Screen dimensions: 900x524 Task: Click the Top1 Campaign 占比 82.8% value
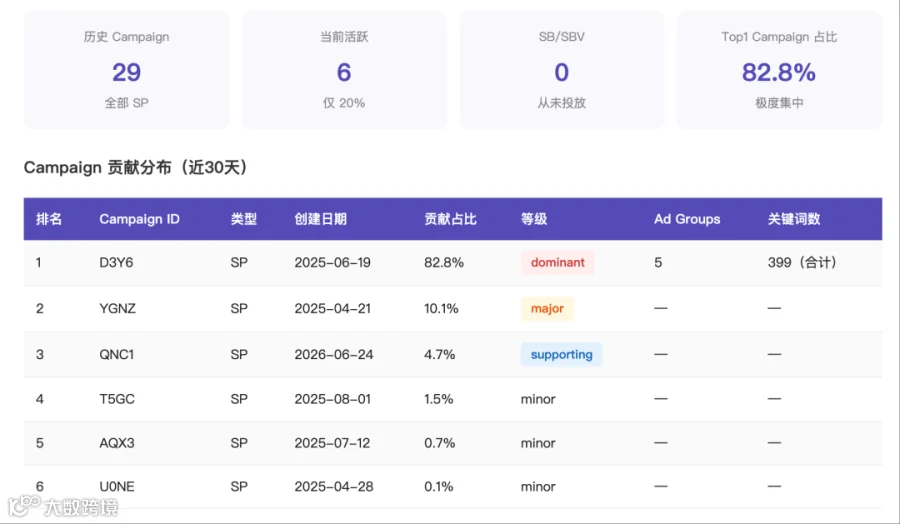tap(778, 72)
